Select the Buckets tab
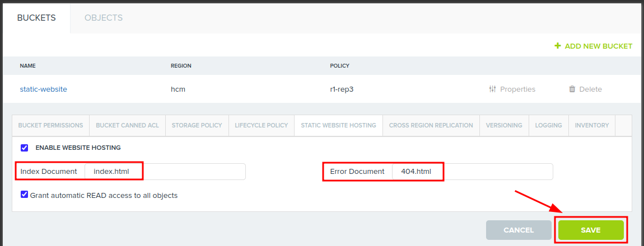Viewport: 644px width, 246px height. (36, 18)
